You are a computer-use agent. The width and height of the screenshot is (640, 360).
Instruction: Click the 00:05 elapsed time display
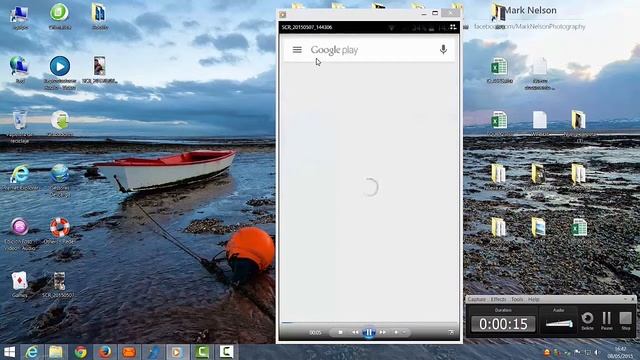[x=315, y=333]
